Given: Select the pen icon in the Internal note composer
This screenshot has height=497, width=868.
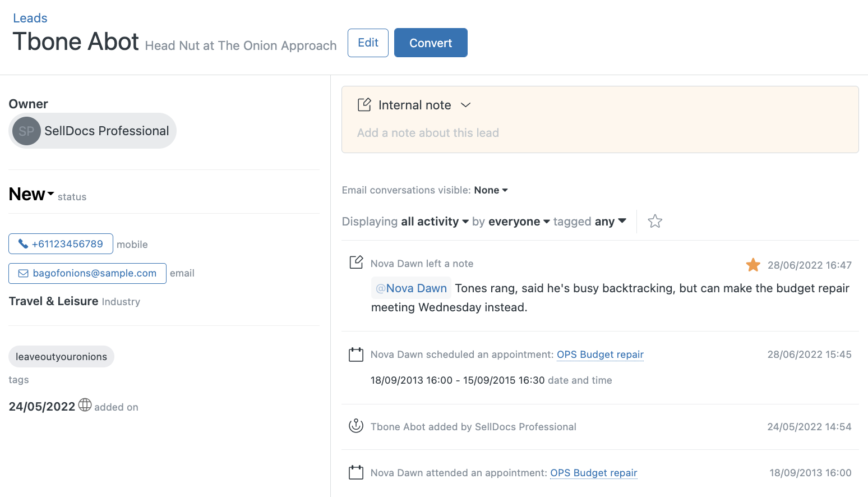Looking at the screenshot, I should click(365, 104).
